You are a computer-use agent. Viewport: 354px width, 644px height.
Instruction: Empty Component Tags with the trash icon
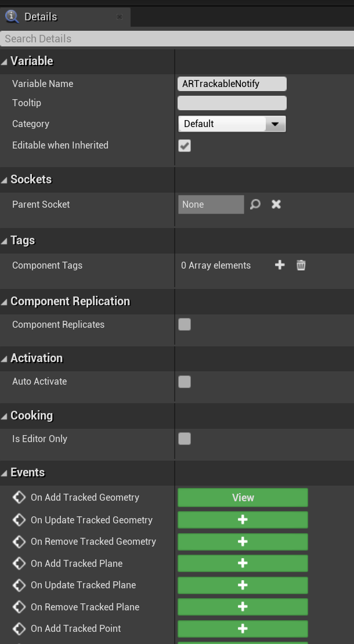coord(301,265)
